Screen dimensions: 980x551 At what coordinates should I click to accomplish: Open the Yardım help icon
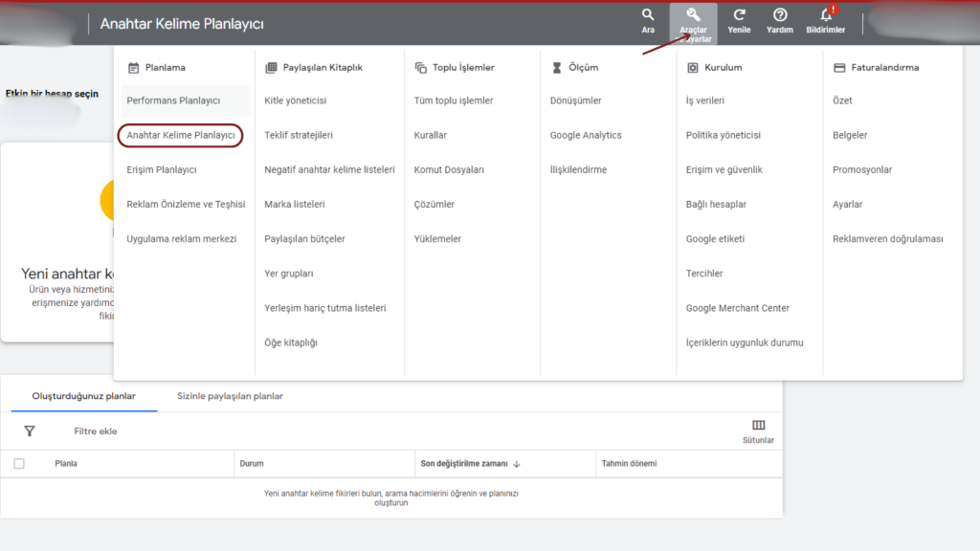pos(780,15)
